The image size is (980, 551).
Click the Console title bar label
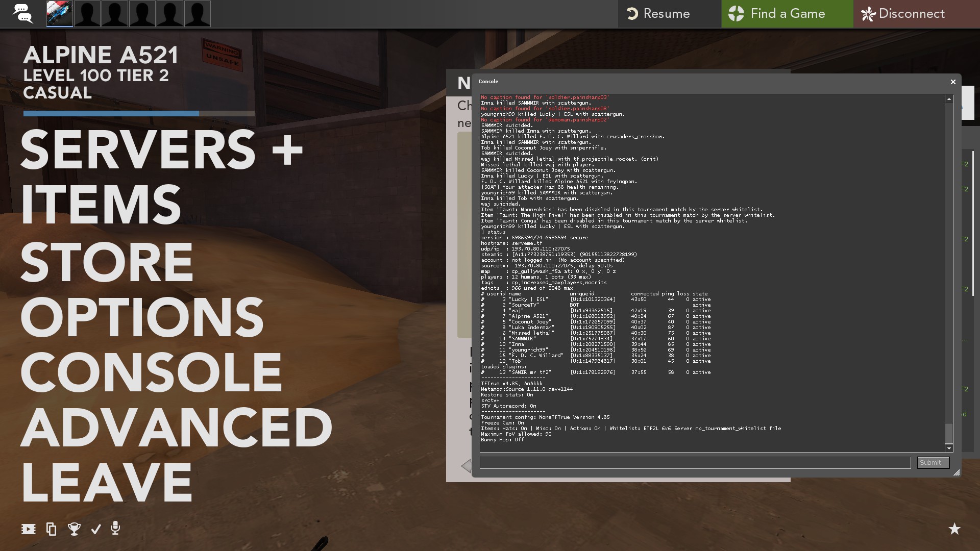point(488,82)
